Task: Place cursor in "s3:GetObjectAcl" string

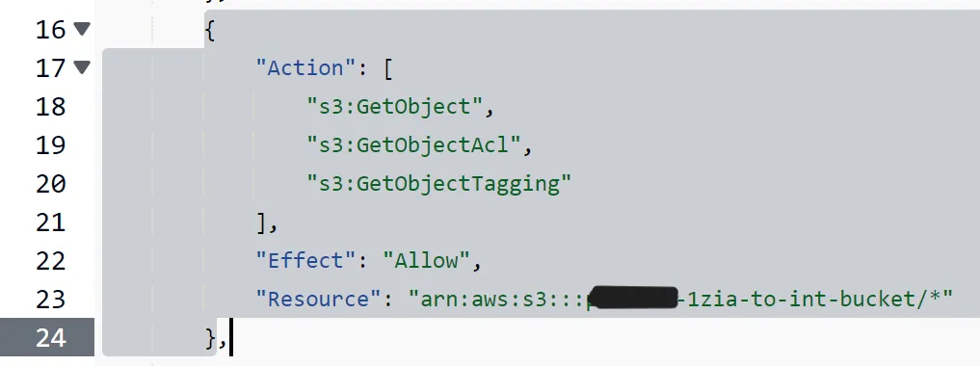Action: (413, 145)
